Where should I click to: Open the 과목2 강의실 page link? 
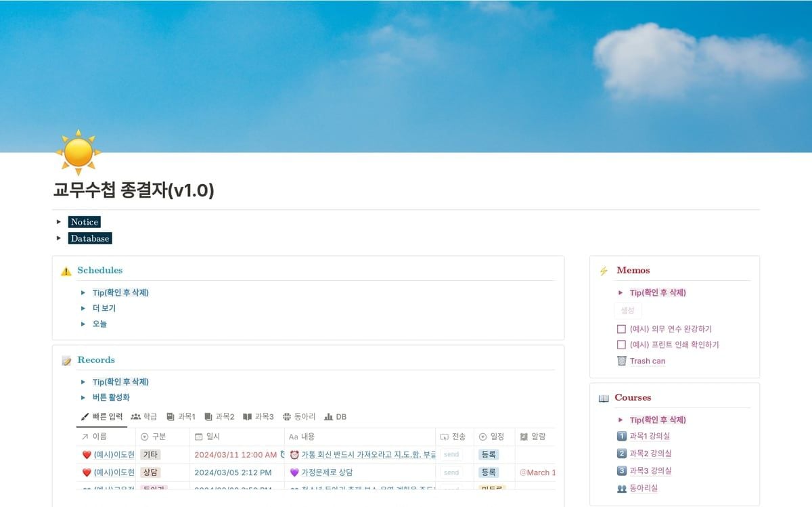click(x=650, y=454)
